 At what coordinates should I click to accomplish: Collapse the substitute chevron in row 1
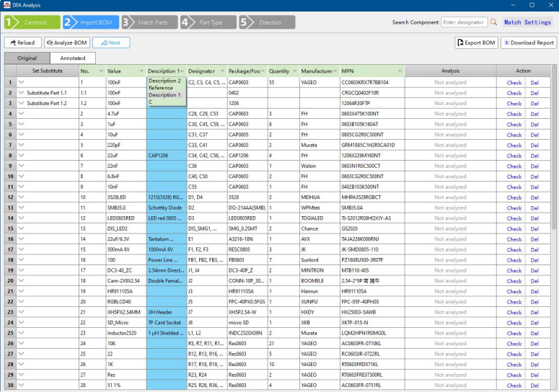[x=21, y=83]
